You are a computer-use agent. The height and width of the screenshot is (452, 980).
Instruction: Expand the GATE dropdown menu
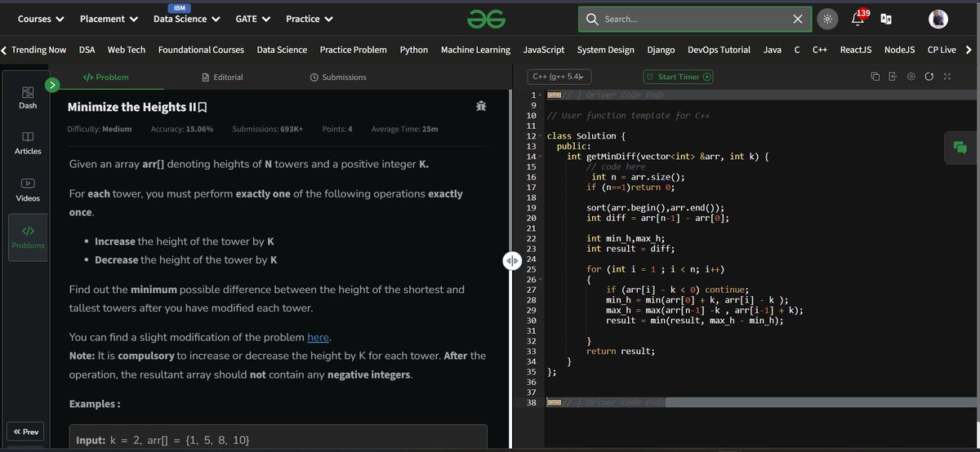(x=253, y=19)
